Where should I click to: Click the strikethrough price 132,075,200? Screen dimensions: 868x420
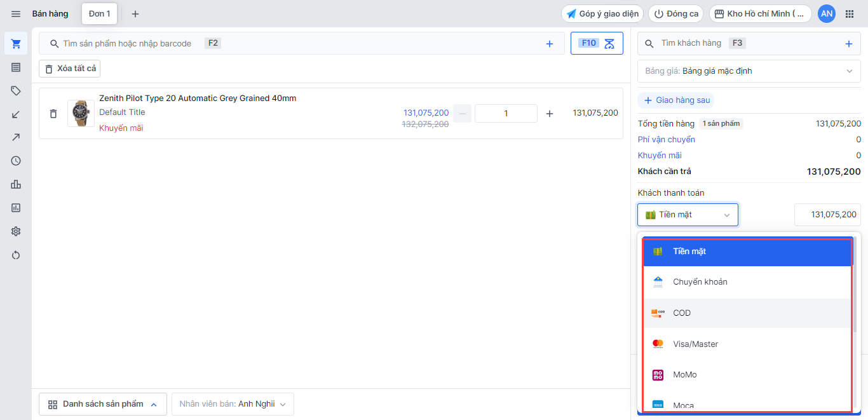tap(425, 124)
